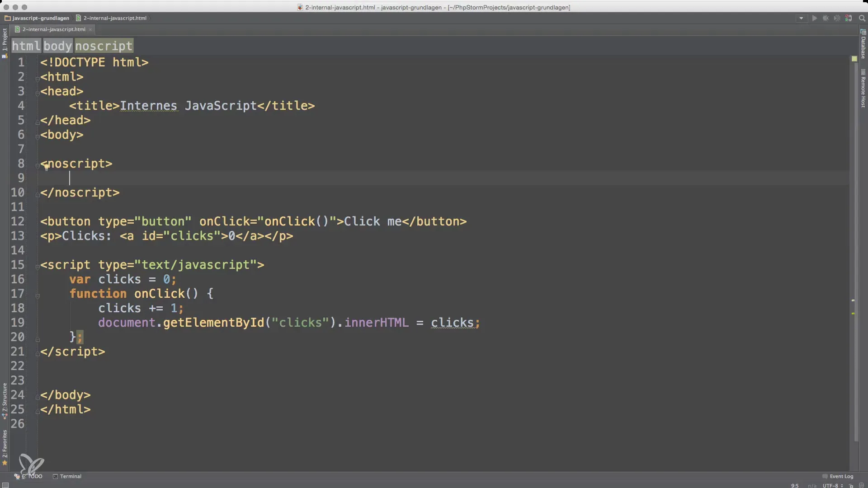Screen dimensions: 868x488
Task: Click fold end marker at closing script tag
Action: pyautogui.click(x=38, y=353)
